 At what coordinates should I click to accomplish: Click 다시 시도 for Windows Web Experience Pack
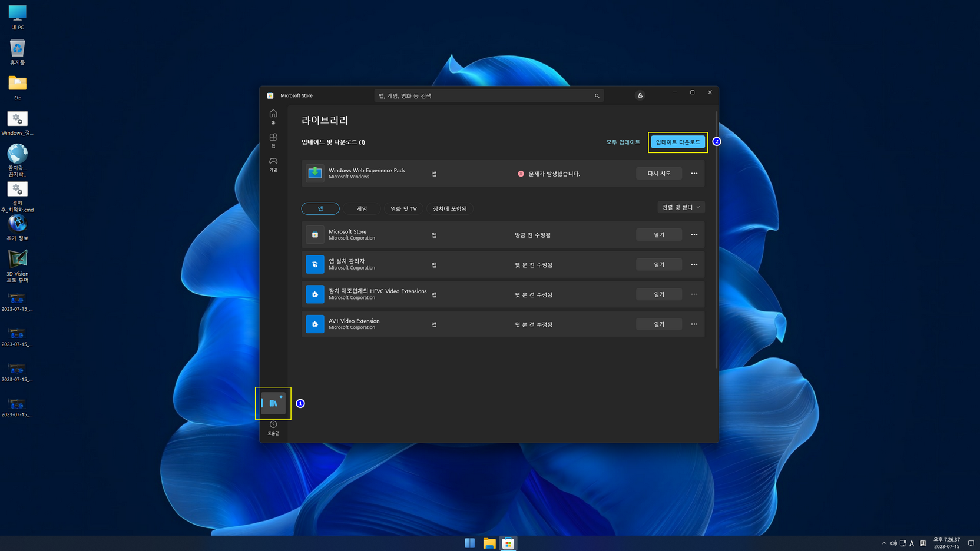[x=659, y=173]
